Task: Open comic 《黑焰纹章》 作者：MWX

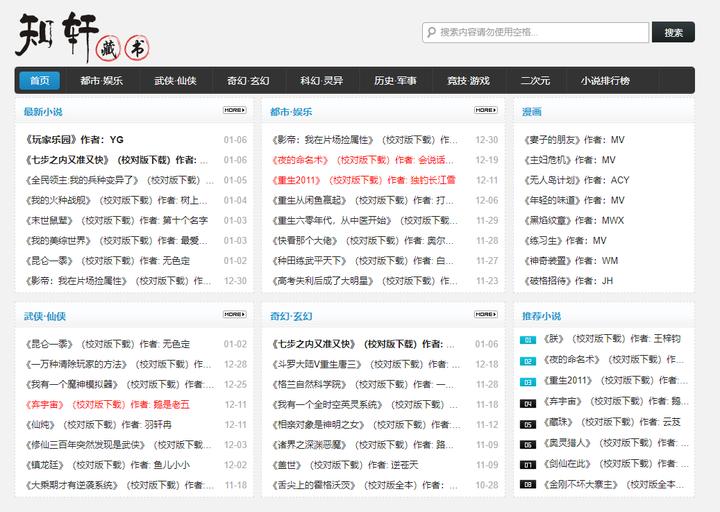Action: click(574, 220)
